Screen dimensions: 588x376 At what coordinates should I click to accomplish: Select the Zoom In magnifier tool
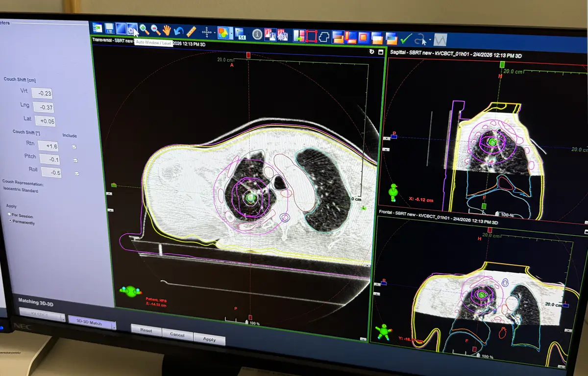(144, 30)
